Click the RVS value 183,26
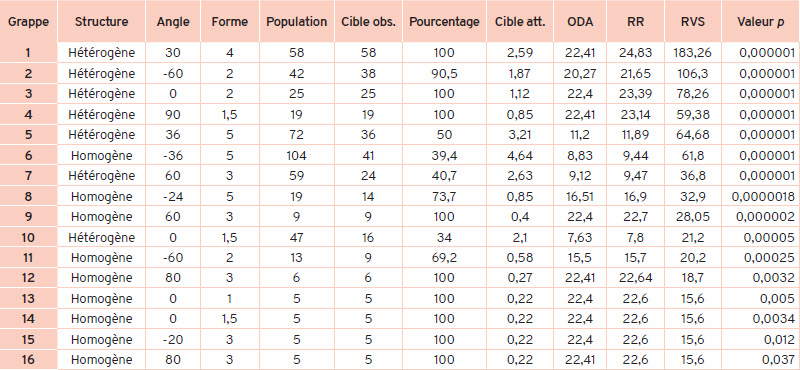This screenshot has width=800, height=370. [x=693, y=53]
